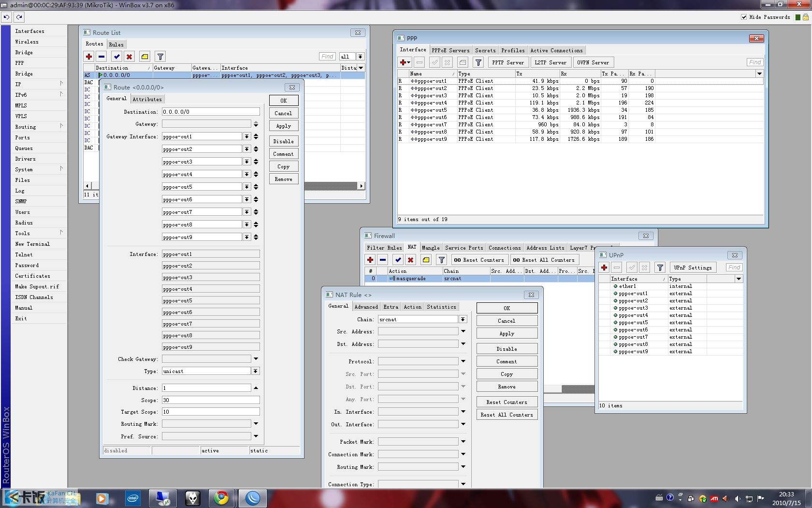The height and width of the screenshot is (508, 812).
Task: Open New Terminal from left menu
Action: [32, 244]
